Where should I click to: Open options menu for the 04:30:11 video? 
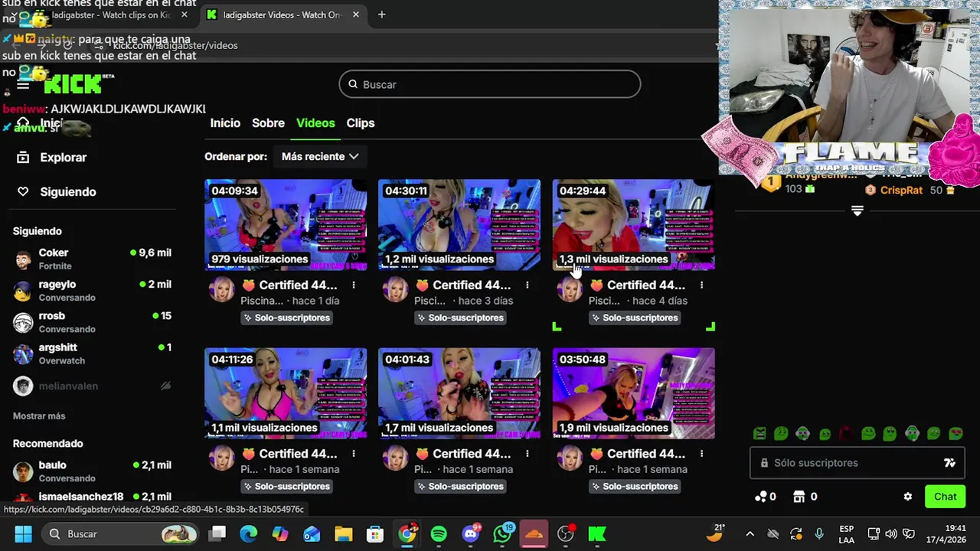527,285
